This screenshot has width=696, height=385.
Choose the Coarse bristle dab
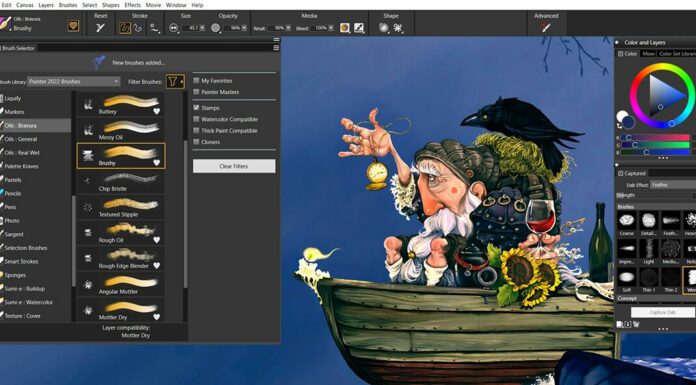(x=626, y=220)
